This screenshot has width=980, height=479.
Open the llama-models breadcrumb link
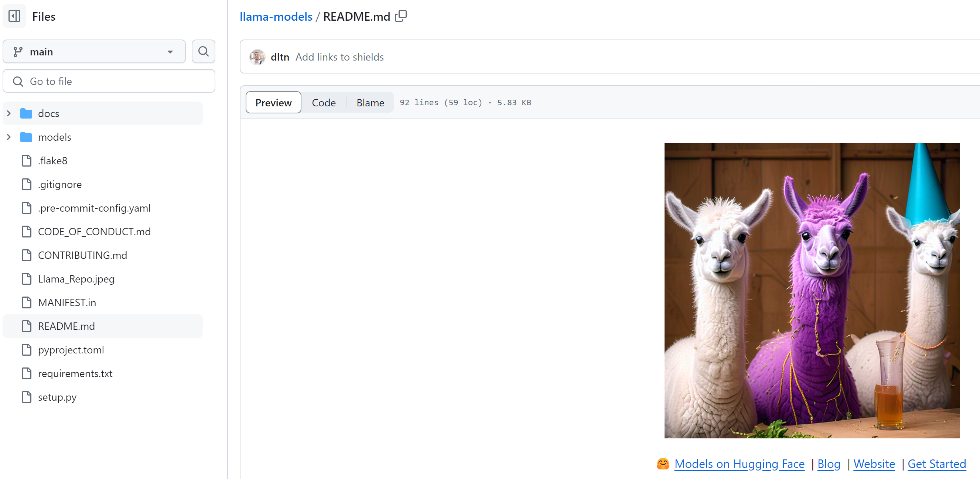[276, 16]
